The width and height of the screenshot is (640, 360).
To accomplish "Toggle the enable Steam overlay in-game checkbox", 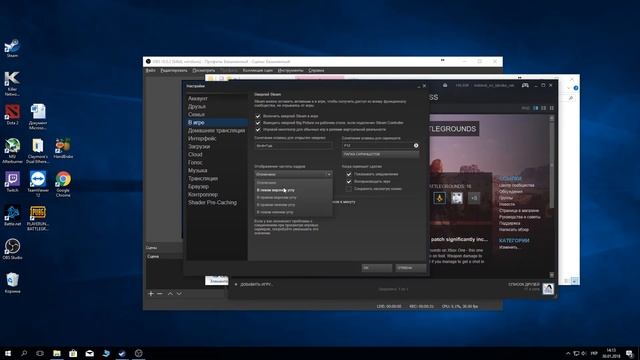I will [258, 116].
